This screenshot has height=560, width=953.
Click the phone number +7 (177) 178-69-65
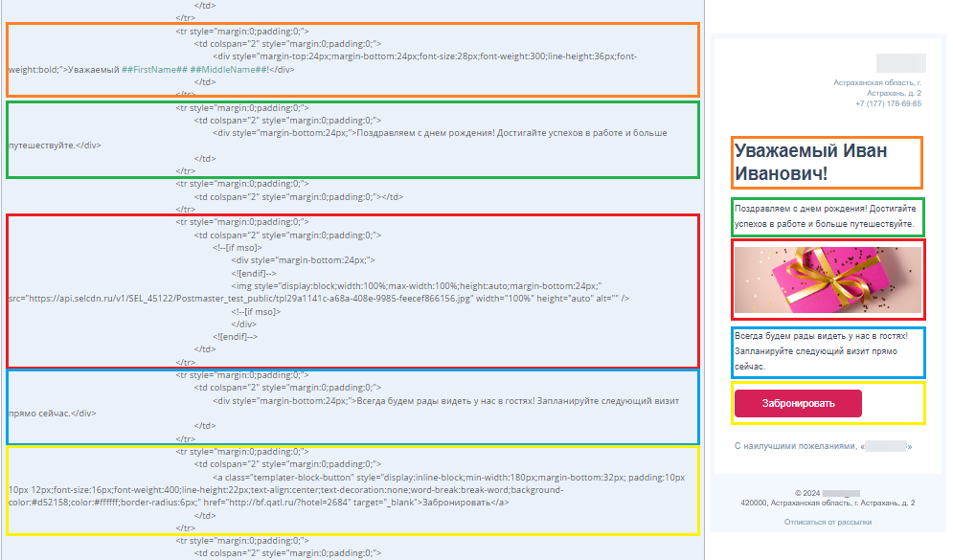[888, 103]
